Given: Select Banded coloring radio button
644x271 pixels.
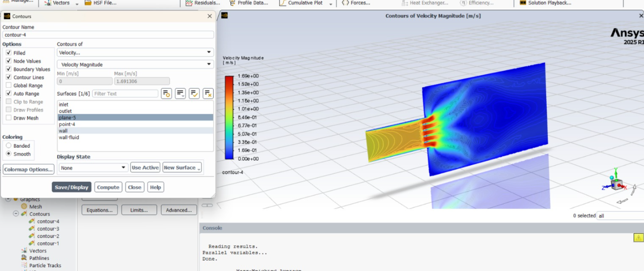Looking at the screenshot, I should pos(8,146).
